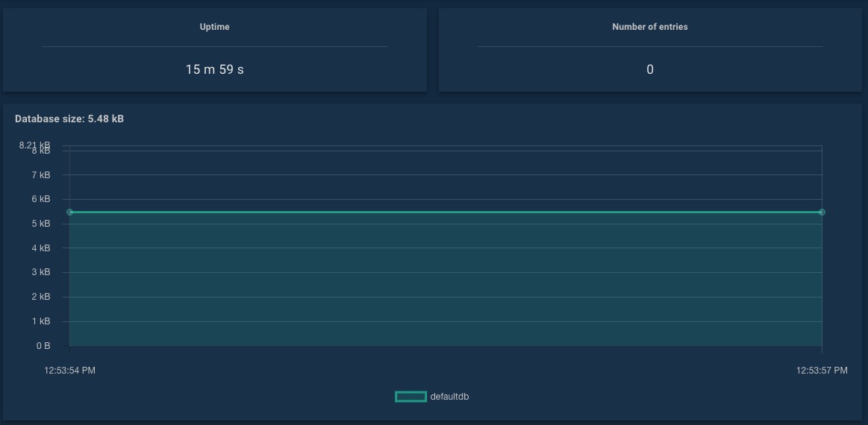
Task: Click the 3 kB y-axis label
Action: pyautogui.click(x=41, y=272)
